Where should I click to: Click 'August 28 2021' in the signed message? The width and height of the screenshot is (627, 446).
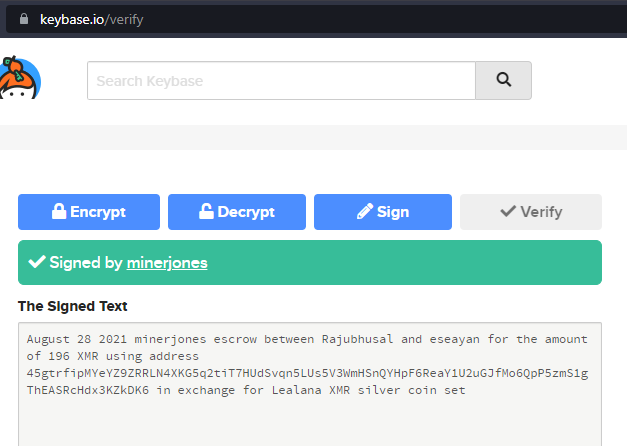[76, 339]
